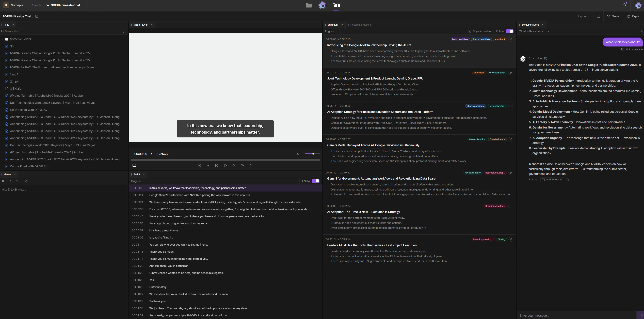Screen dimensions: 644x319
Task: Adjust the volume slider
Action: point(312,154)
